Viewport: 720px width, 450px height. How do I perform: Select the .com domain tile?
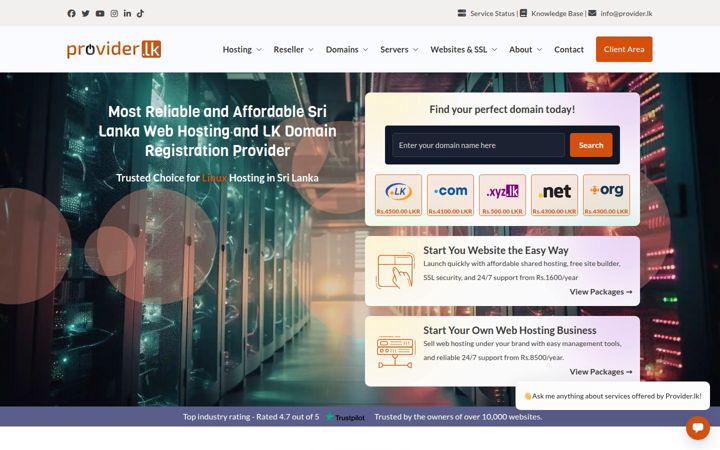coord(450,195)
